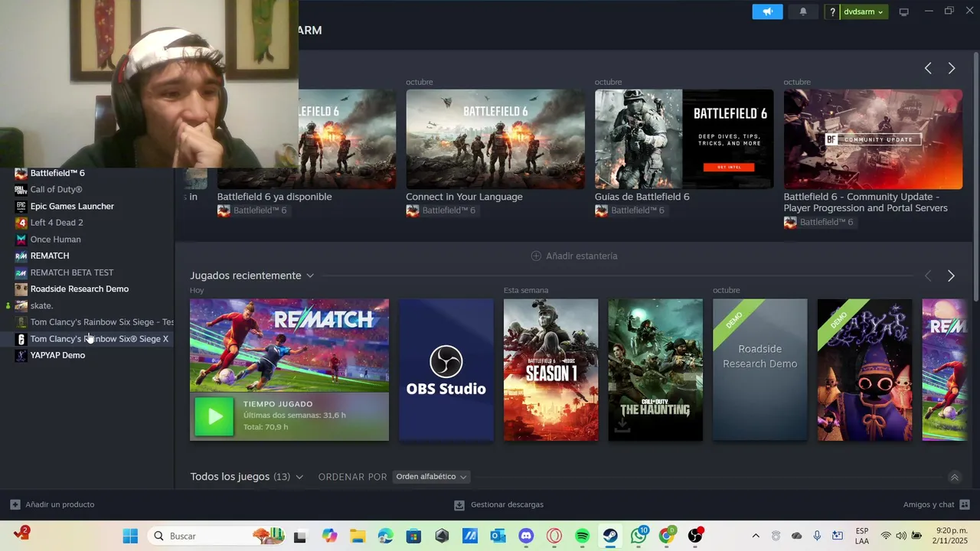The width and height of the screenshot is (980, 551).
Task: Select Call of Duty in the library list
Action: click(x=56, y=189)
